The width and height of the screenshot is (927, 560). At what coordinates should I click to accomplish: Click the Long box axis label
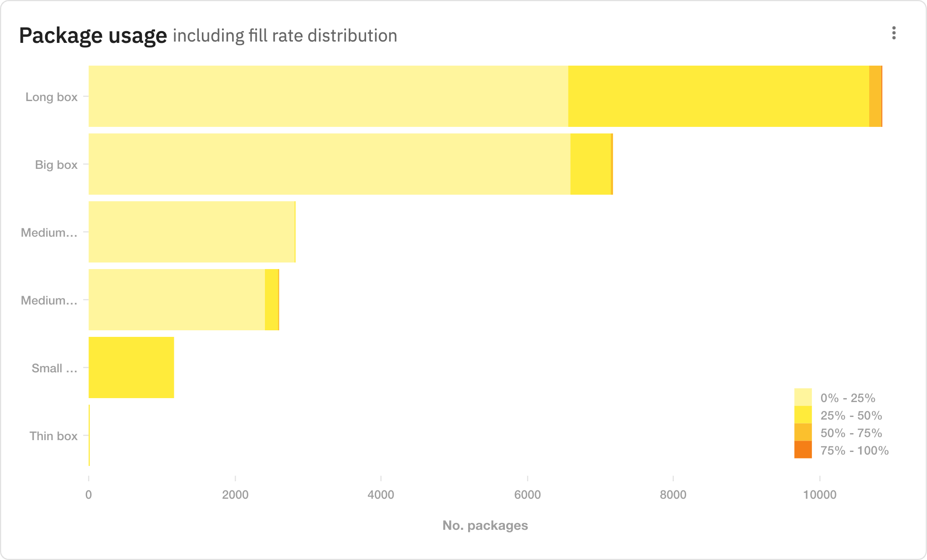coord(51,97)
